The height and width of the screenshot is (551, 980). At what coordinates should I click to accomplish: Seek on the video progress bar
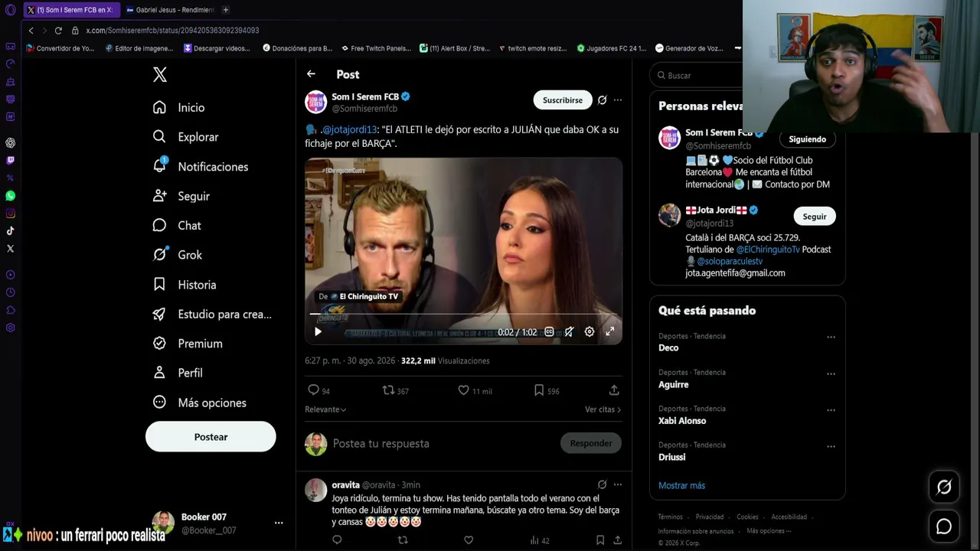463,315
